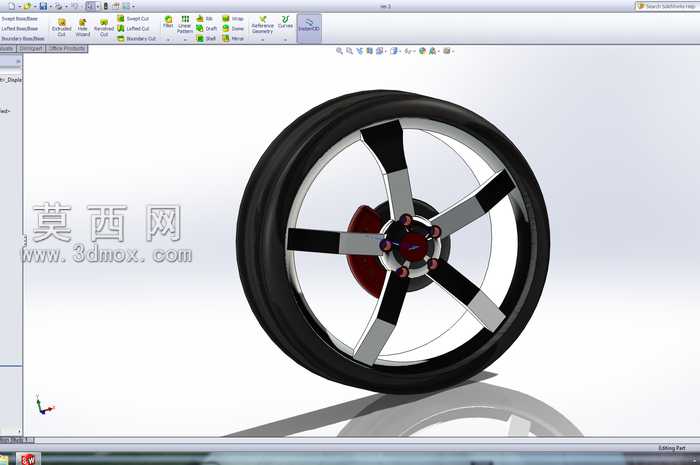Click the Open file icon

coord(28,6)
